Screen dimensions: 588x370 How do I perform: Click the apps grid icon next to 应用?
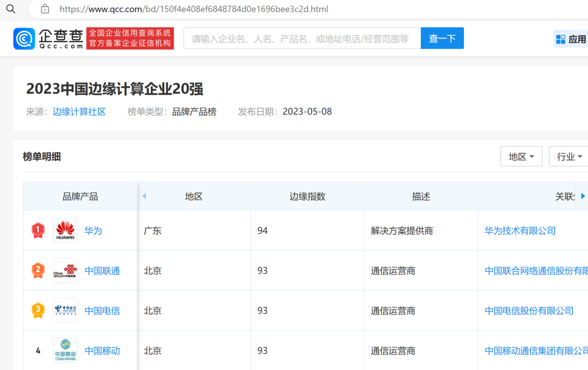(561, 39)
